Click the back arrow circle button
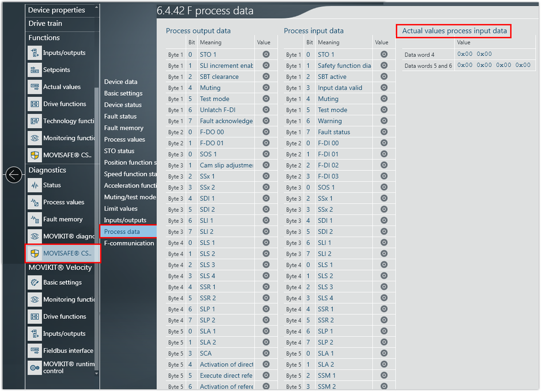 [14, 175]
